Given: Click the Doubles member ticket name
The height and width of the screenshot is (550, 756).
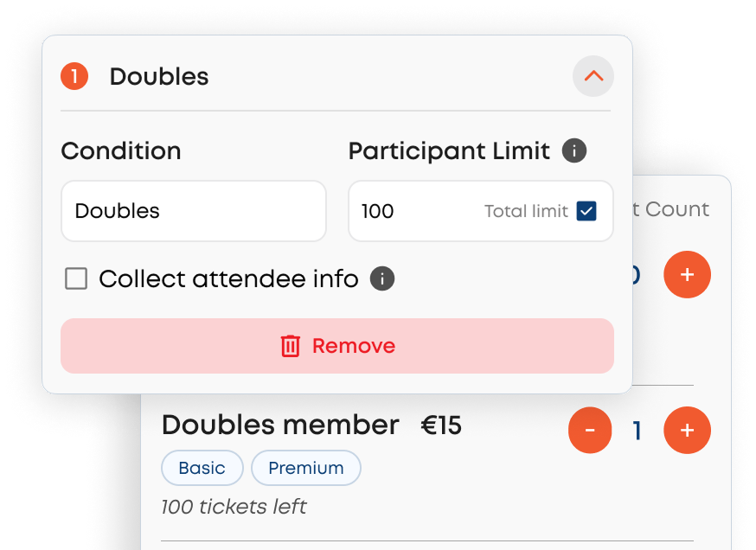Looking at the screenshot, I should point(280,425).
